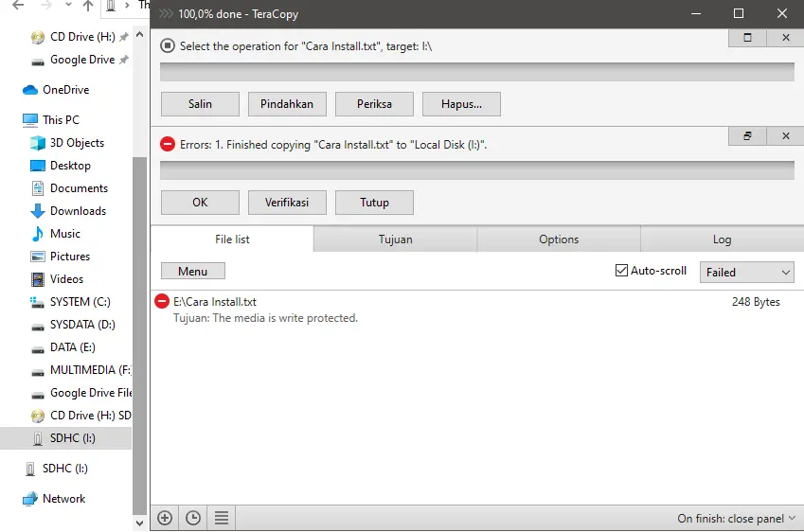Click the red error icon beside Errors: 1
Screen dimensions: 804x532
point(168,144)
